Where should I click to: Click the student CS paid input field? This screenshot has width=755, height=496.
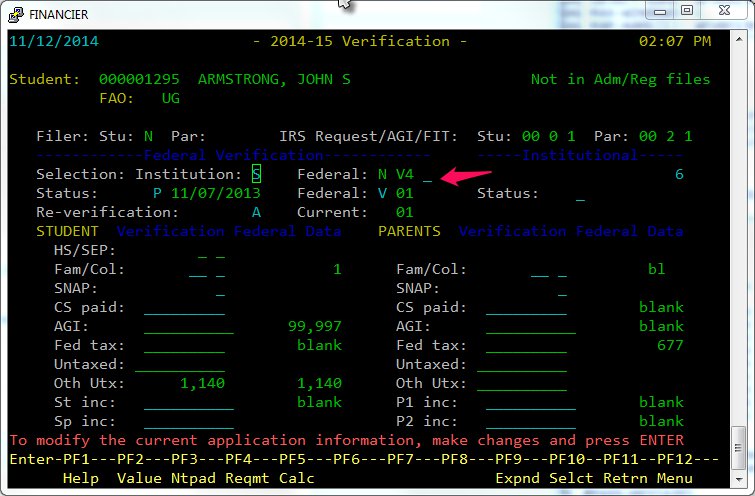(x=184, y=308)
